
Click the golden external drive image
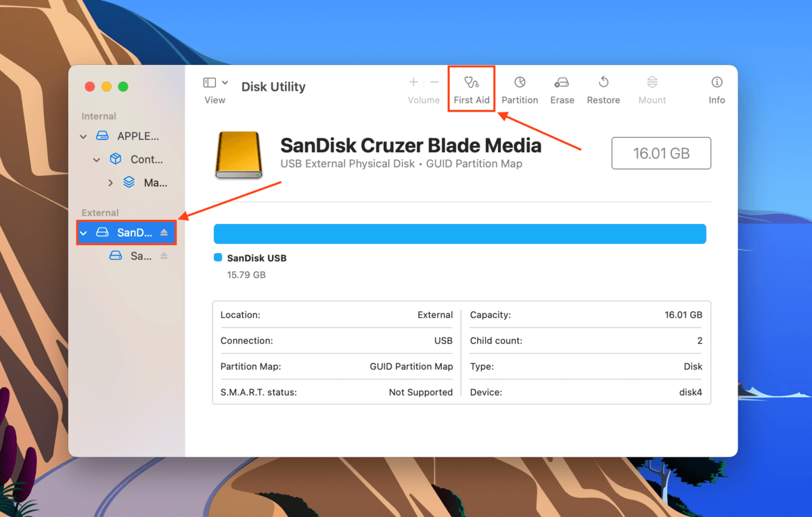238,155
